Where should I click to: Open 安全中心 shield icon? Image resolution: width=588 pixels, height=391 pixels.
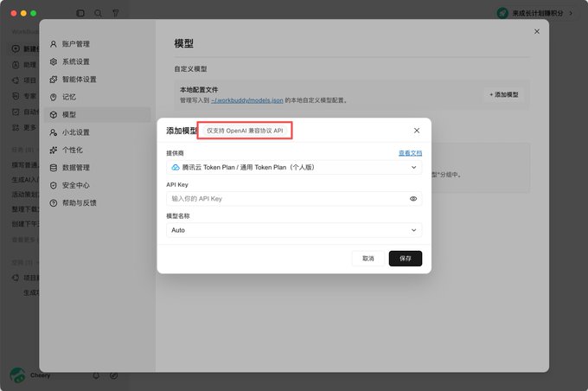coord(54,185)
